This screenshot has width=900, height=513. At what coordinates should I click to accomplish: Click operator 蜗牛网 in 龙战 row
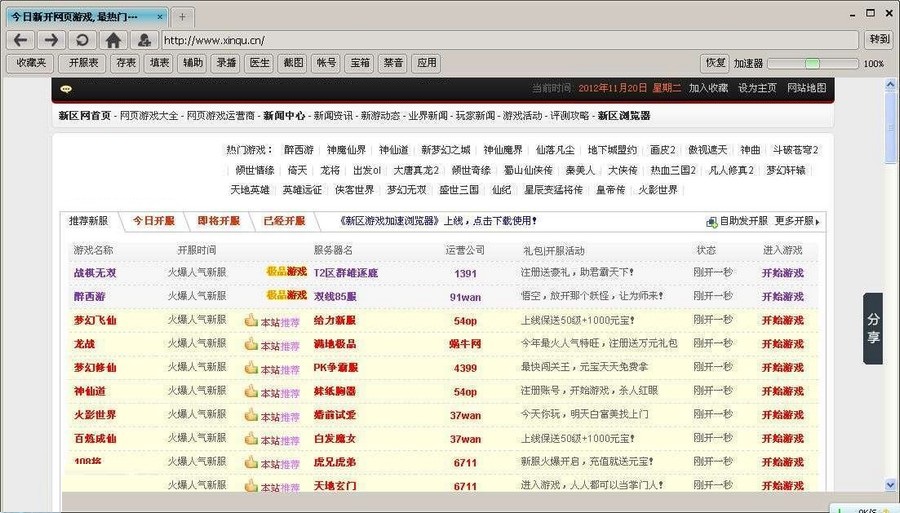465,344
